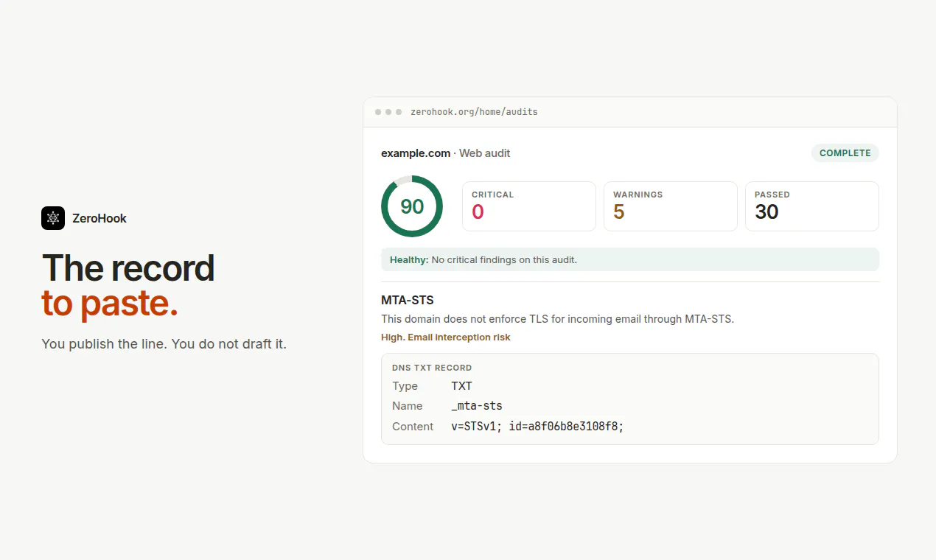Click the ZeroHook logo icon
Screen dimensions: 936x560
coord(53,218)
